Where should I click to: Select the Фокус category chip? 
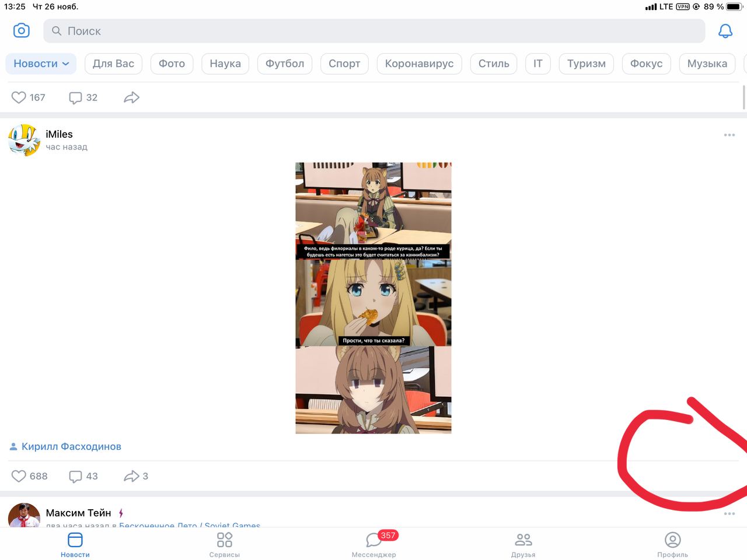tap(646, 64)
